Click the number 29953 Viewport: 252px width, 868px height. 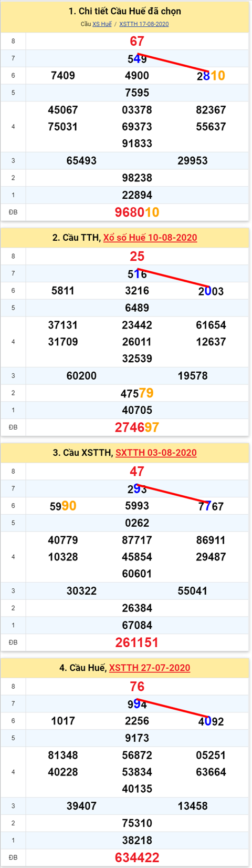[x=193, y=161]
